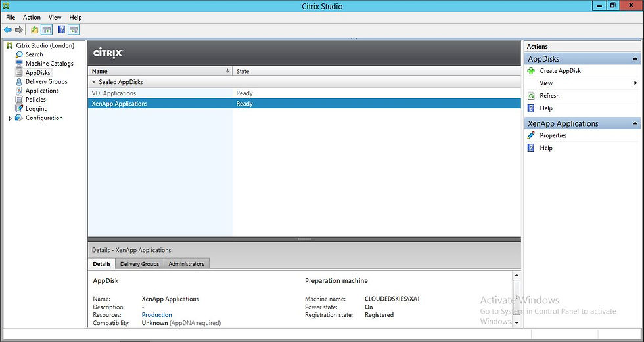The image size is (644, 342).
Task: Open the Production resources link
Action: click(157, 315)
